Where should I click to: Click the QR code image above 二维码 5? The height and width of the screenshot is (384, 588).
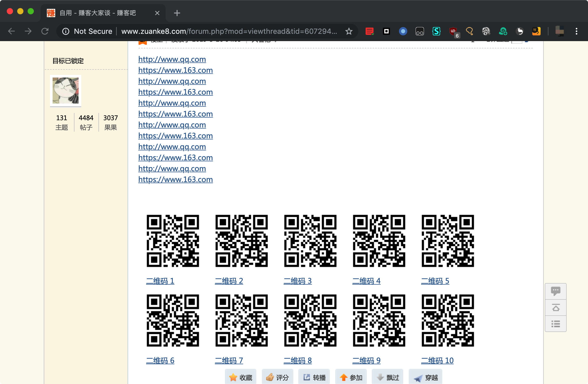pos(448,241)
